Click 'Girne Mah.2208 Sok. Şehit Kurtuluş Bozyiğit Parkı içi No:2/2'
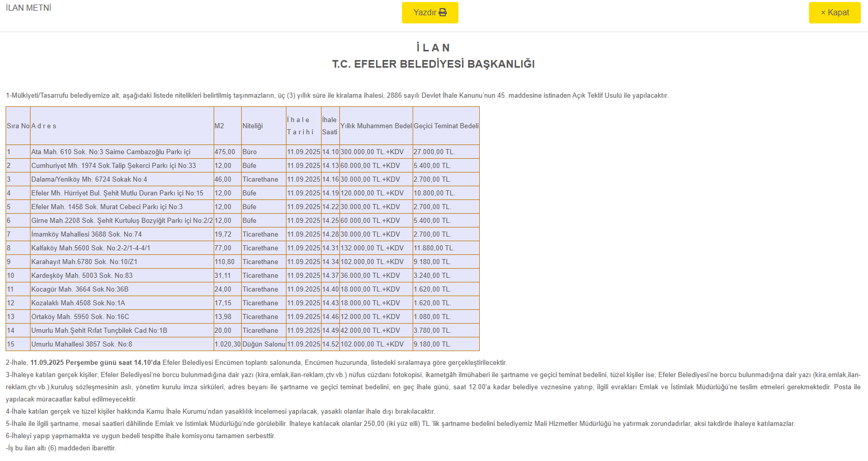 coord(122,221)
